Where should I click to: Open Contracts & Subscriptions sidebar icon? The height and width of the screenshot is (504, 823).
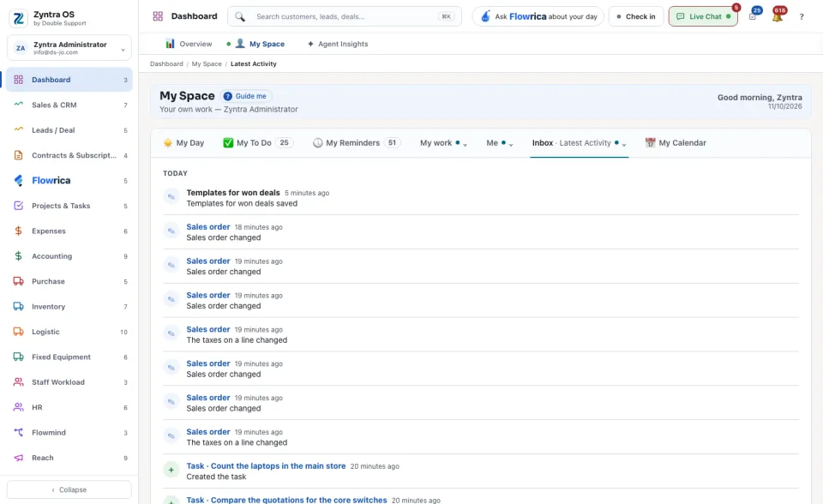point(18,155)
